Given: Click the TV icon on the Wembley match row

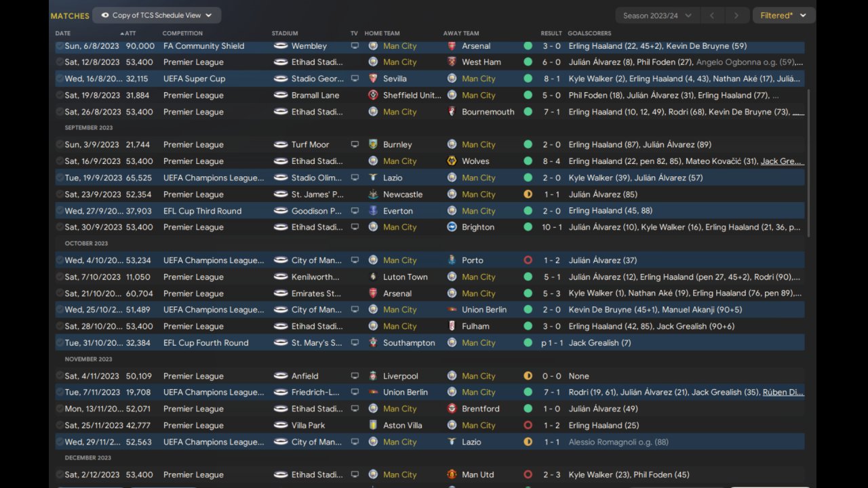Looking at the screenshot, I should coord(354,46).
